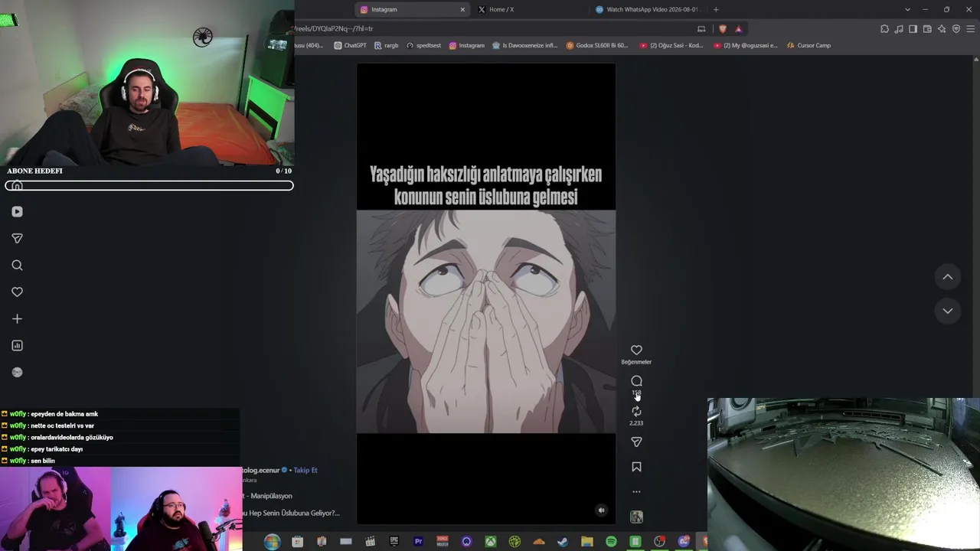Open the spedtsest bookmark
This screenshot has height=551, width=980.
click(x=423, y=45)
